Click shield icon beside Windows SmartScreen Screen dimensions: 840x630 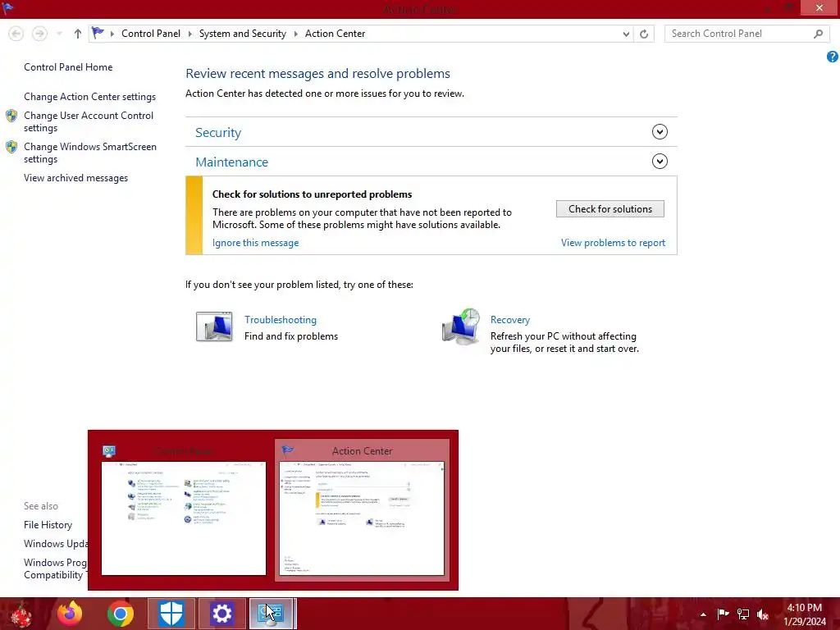click(11, 147)
